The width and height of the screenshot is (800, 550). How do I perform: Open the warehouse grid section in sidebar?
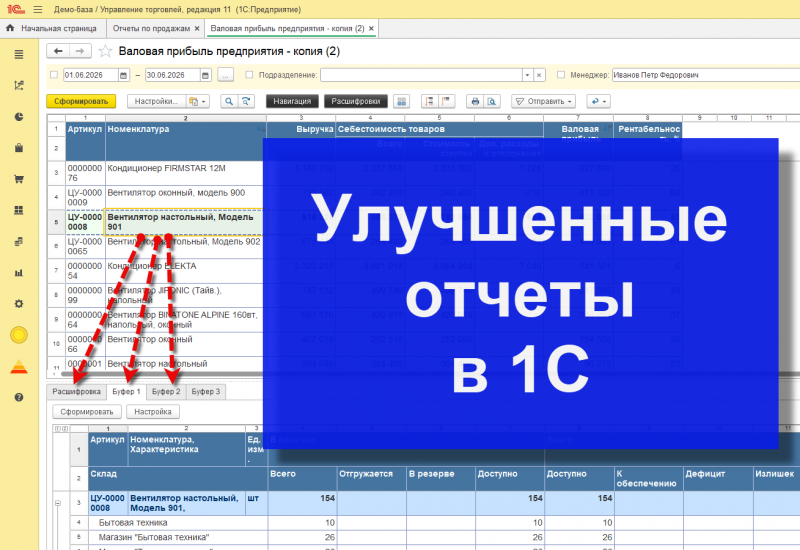(x=19, y=210)
